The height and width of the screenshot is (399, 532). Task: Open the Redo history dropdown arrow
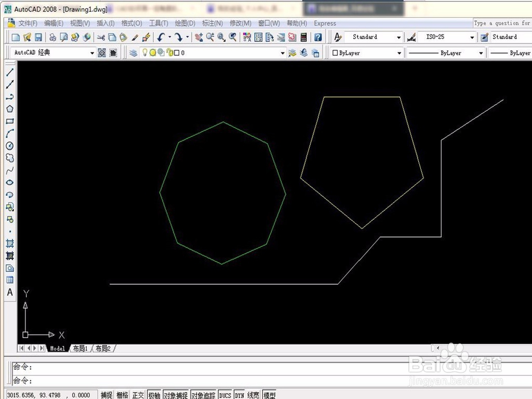coord(187,37)
